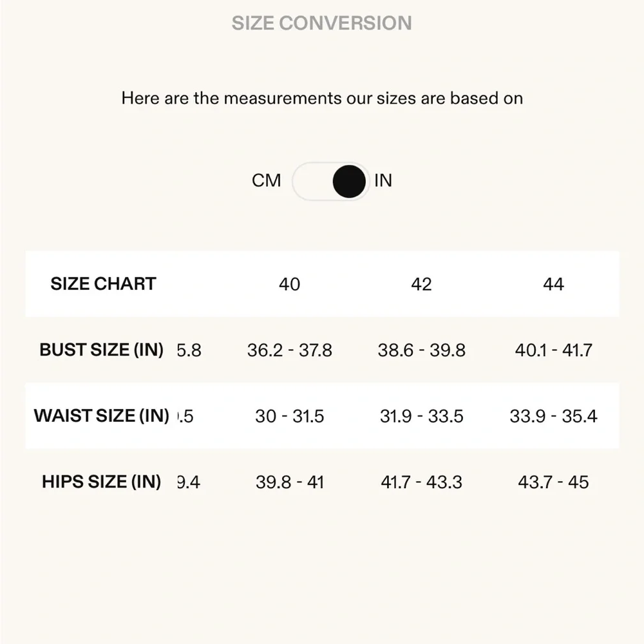Click the black toggle knob

point(349,182)
